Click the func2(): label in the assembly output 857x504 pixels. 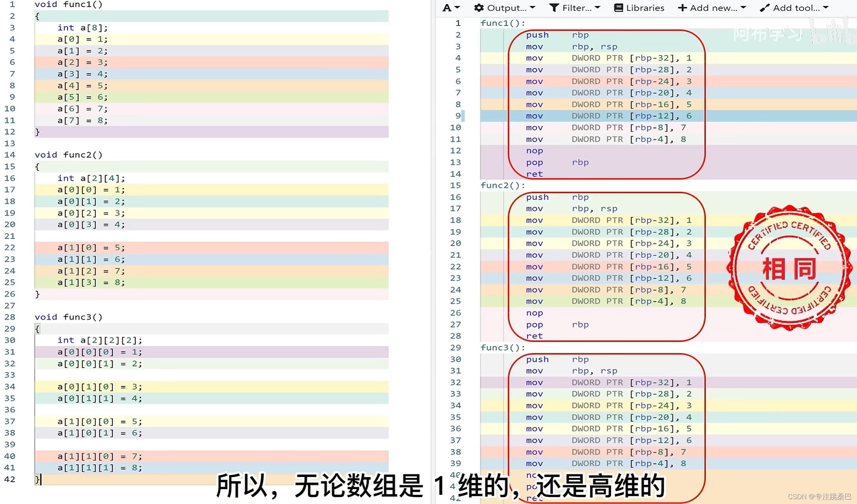tap(502, 185)
